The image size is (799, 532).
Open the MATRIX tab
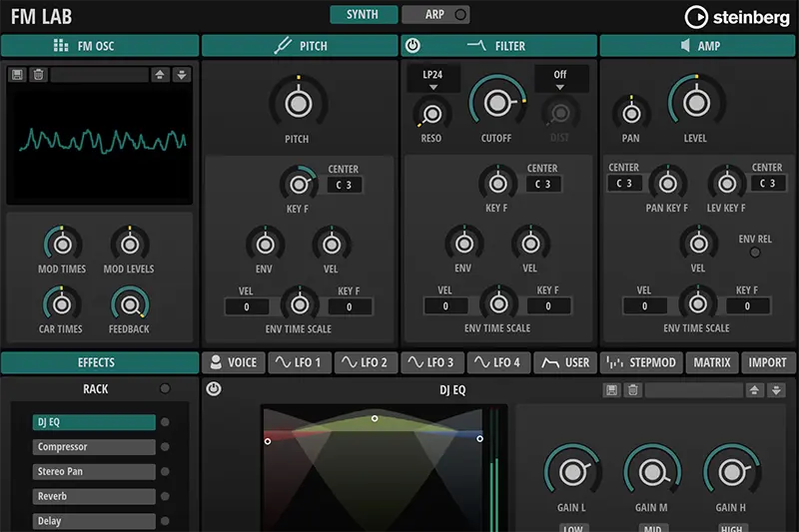(x=712, y=362)
